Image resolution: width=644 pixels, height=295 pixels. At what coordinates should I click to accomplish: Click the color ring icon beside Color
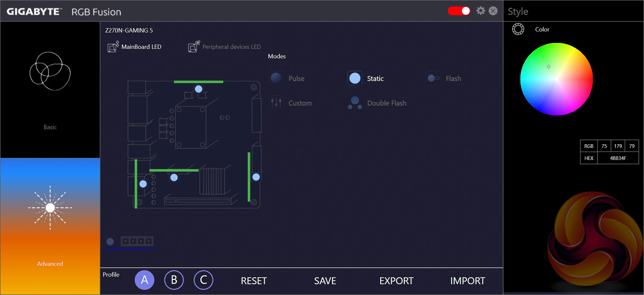click(x=518, y=29)
